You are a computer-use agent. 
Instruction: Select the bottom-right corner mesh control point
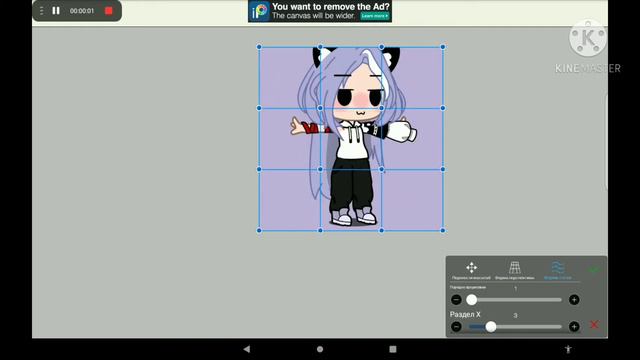(443, 231)
